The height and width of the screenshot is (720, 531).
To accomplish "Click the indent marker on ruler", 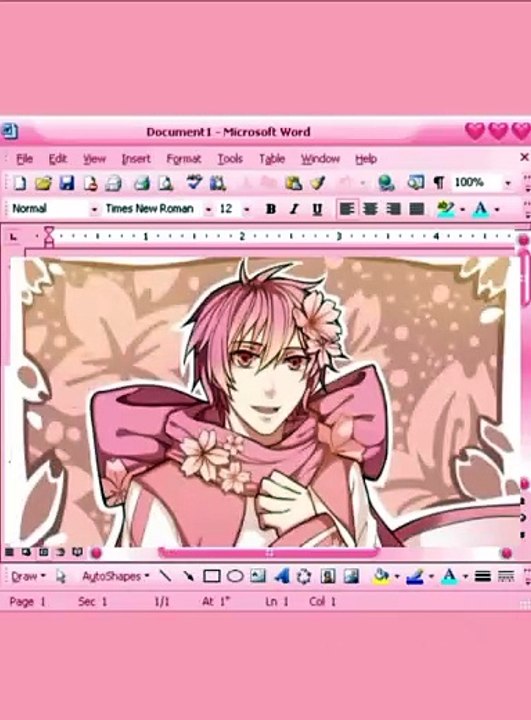I will pos(49,236).
